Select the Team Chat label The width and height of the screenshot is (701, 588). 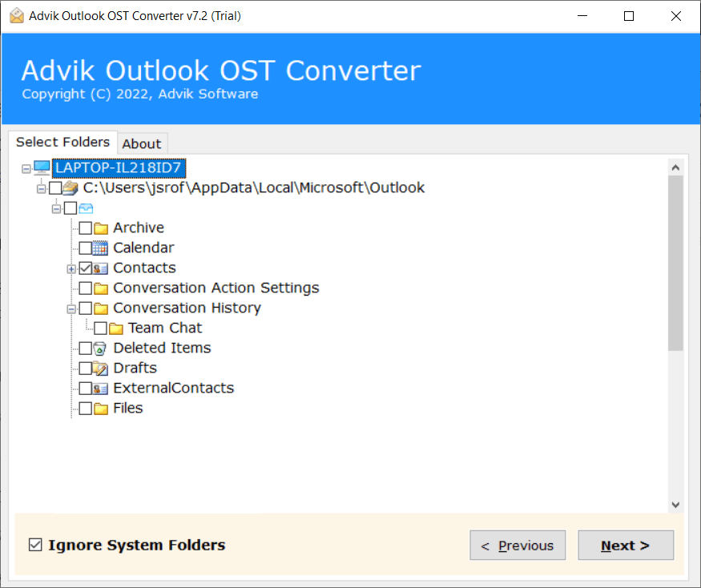point(165,328)
